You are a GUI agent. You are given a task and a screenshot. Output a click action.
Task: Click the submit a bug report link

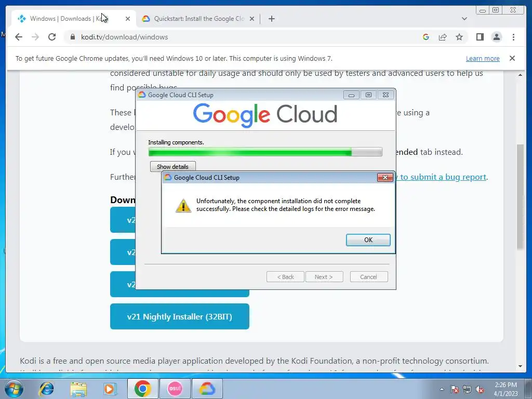tap(441, 177)
